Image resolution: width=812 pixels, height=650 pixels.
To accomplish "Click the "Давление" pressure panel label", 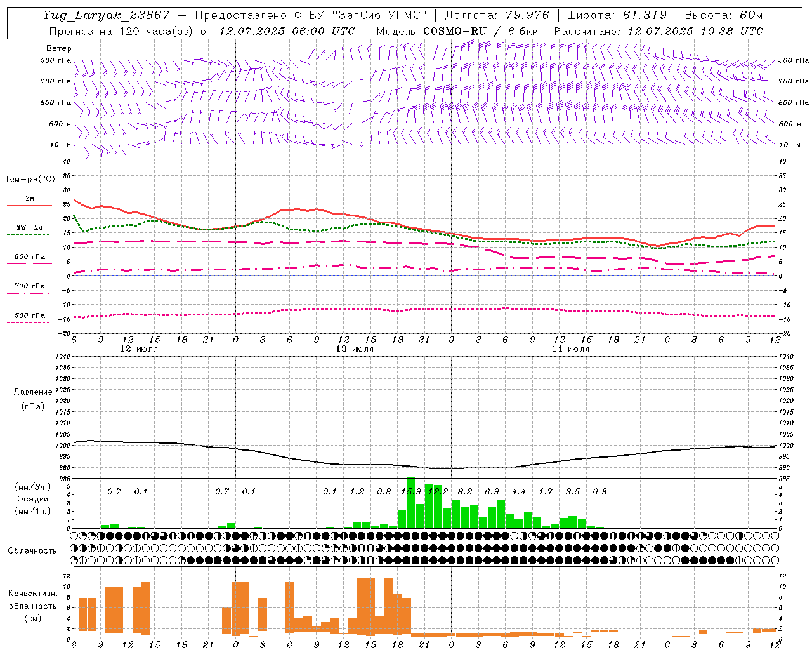I will click(33, 392).
